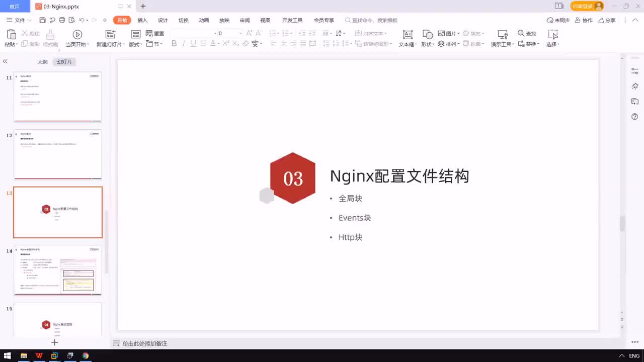Click the Collaborate (协作) button

click(584, 20)
